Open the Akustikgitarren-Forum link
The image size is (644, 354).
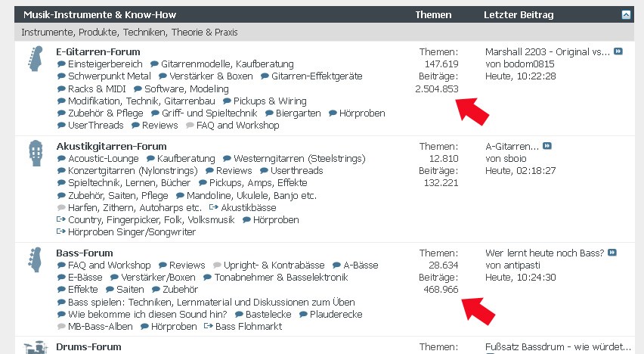[x=111, y=147]
